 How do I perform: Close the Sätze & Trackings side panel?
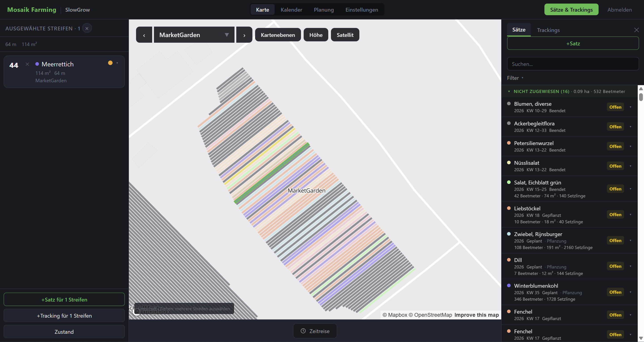pos(636,30)
